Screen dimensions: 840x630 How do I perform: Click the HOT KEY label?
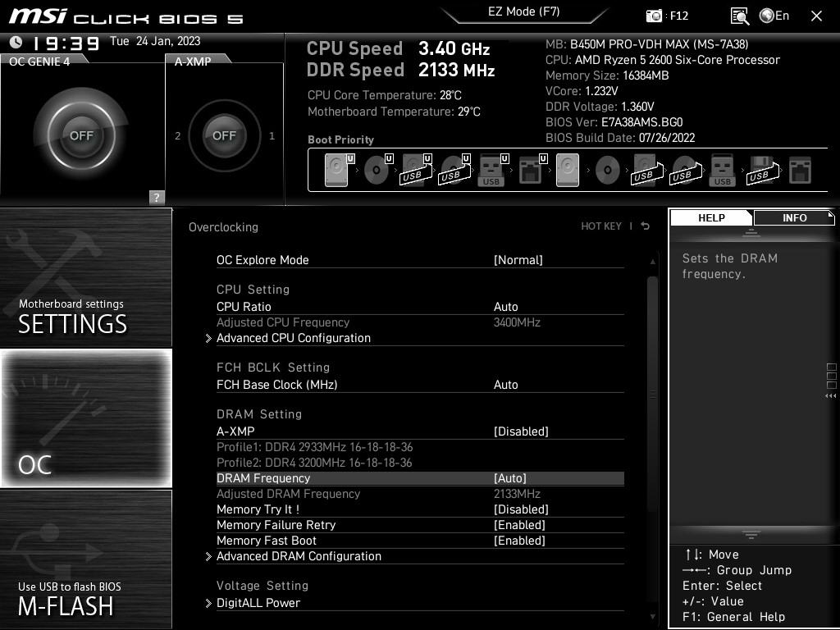(601, 226)
